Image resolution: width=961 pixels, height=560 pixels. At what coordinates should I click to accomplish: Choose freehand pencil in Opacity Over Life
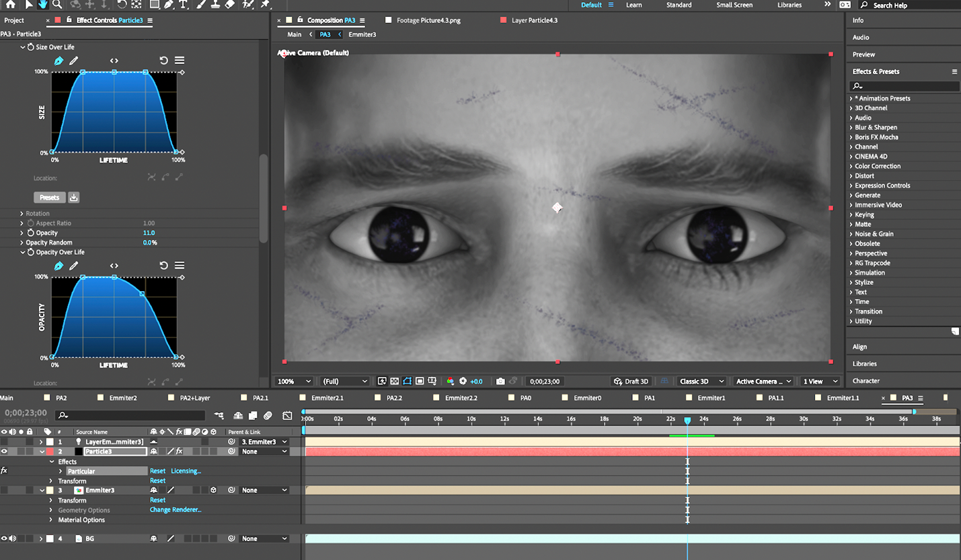click(x=74, y=266)
